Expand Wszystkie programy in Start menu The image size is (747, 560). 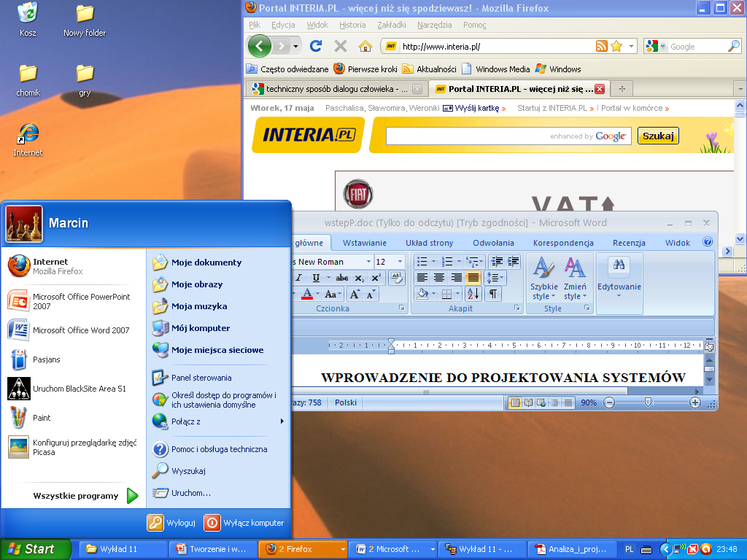pos(86,496)
